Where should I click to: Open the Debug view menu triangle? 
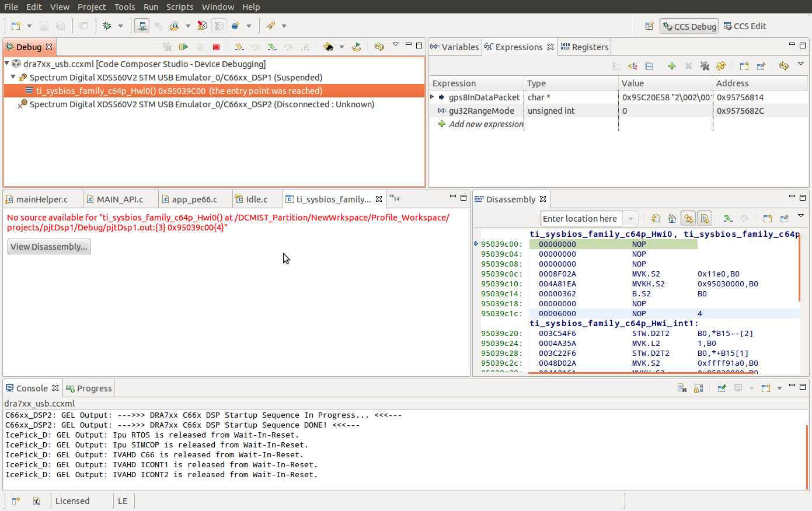pos(396,44)
